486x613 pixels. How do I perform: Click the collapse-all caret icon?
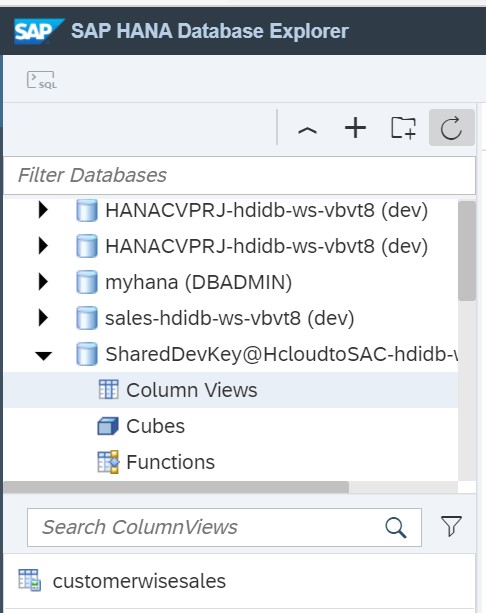coord(307,129)
